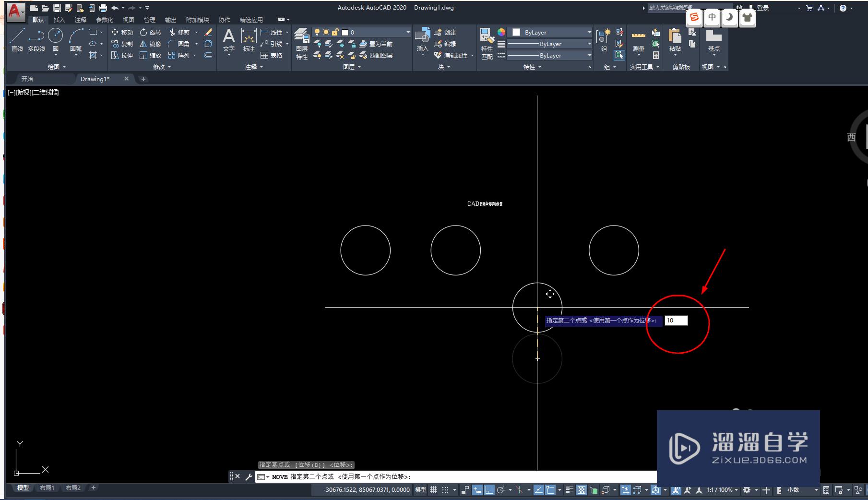
Task: Toggle lineweight display in status bar
Action: point(570,490)
